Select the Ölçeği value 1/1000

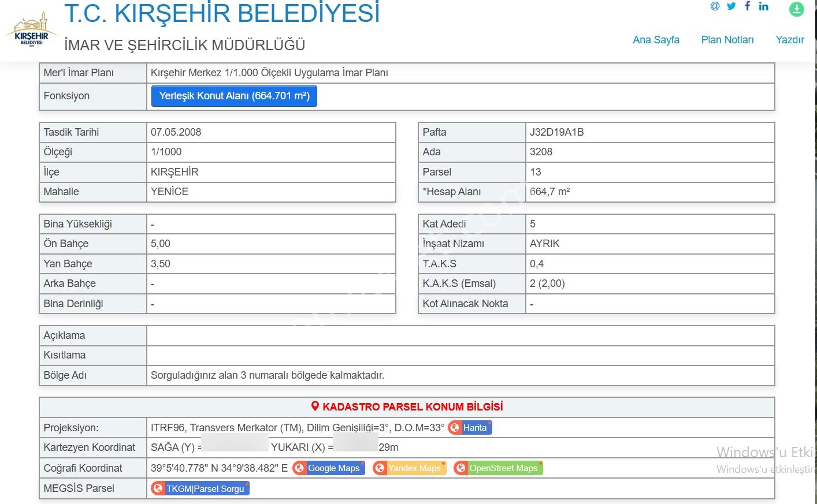166,152
